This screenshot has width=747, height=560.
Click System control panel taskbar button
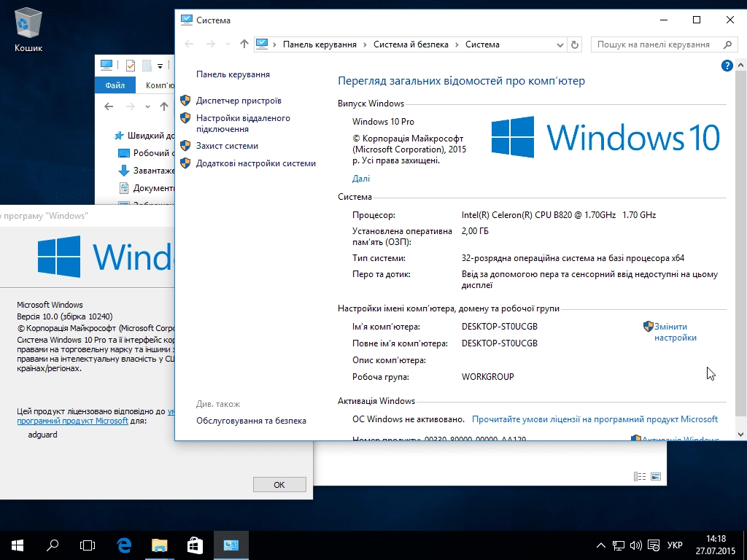tap(231, 545)
